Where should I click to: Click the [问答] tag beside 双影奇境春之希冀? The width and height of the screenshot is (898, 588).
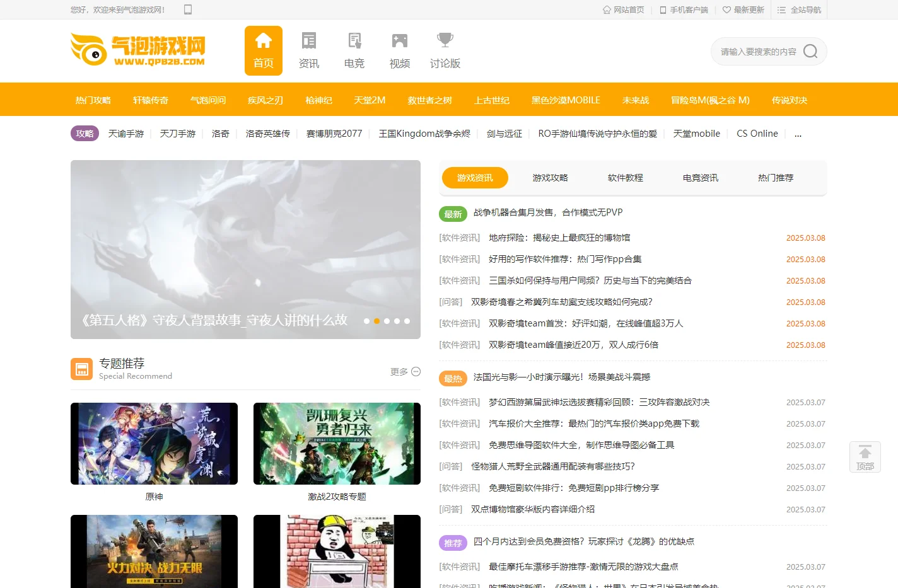(451, 302)
